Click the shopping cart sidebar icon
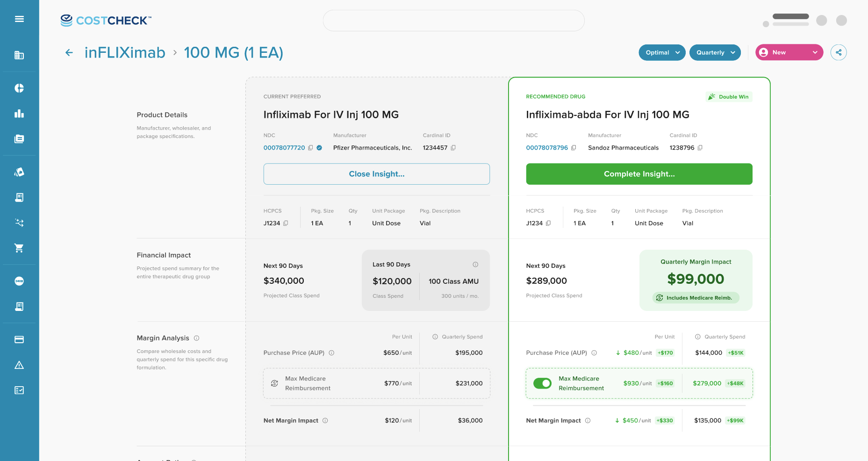This screenshot has width=868, height=461. [19, 248]
